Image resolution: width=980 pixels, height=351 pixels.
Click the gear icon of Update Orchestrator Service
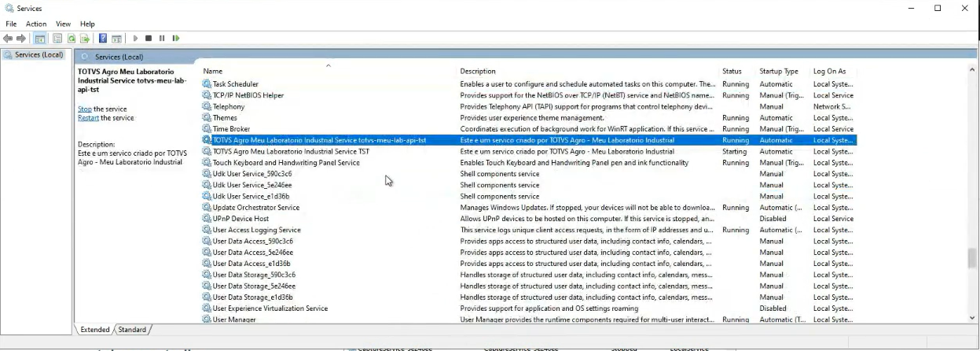(x=207, y=208)
